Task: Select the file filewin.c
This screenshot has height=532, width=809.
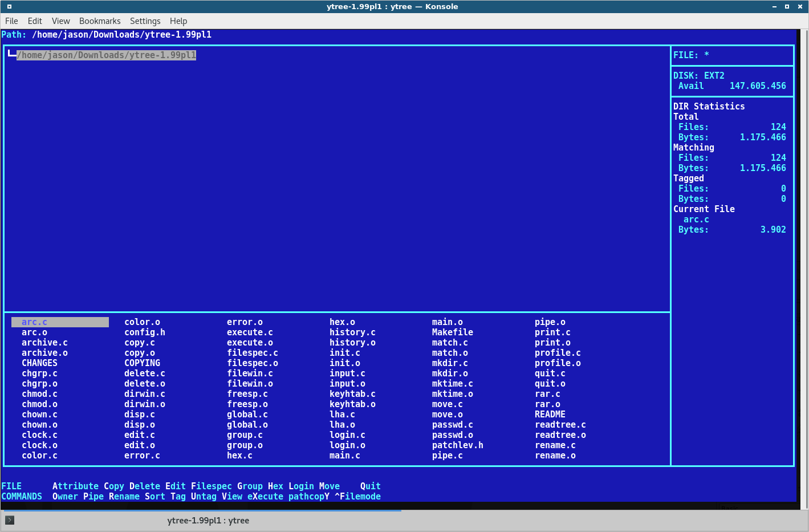Action: pyautogui.click(x=250, y=373)
